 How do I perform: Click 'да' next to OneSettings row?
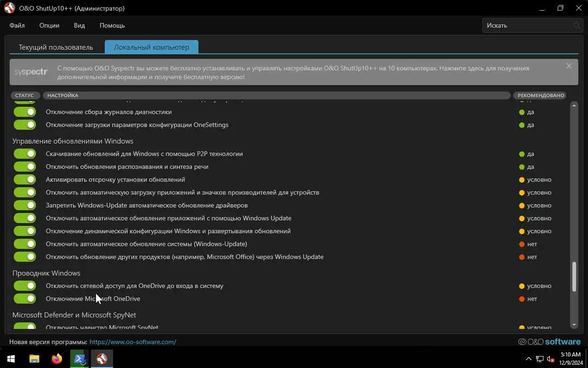[x=531, y=125]
